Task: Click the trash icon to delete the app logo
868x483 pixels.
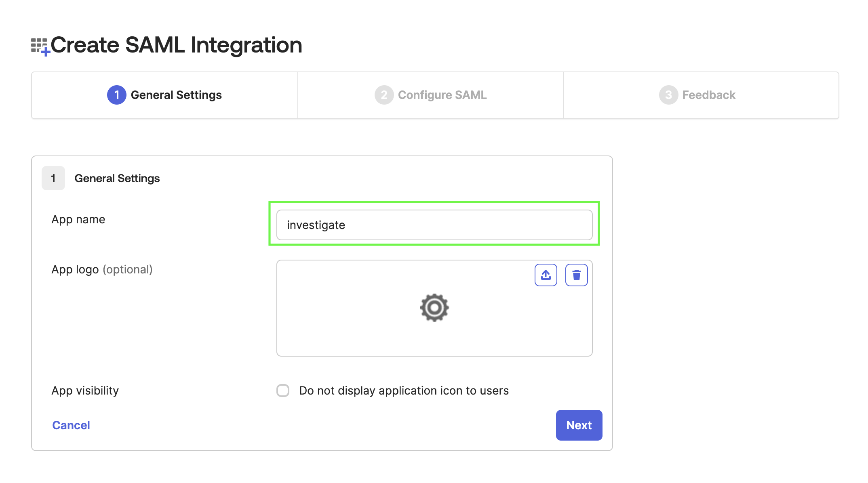Action: [x=576, y=275]
